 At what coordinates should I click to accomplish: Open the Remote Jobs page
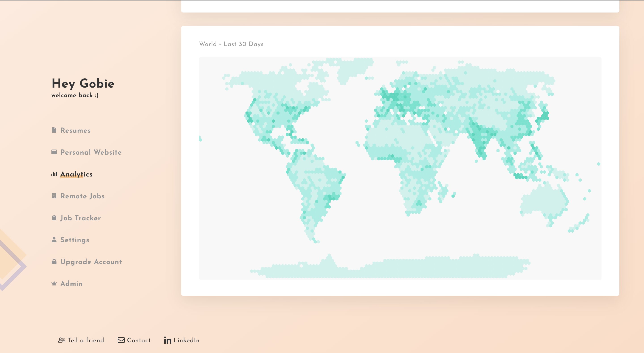pos(83,196)
